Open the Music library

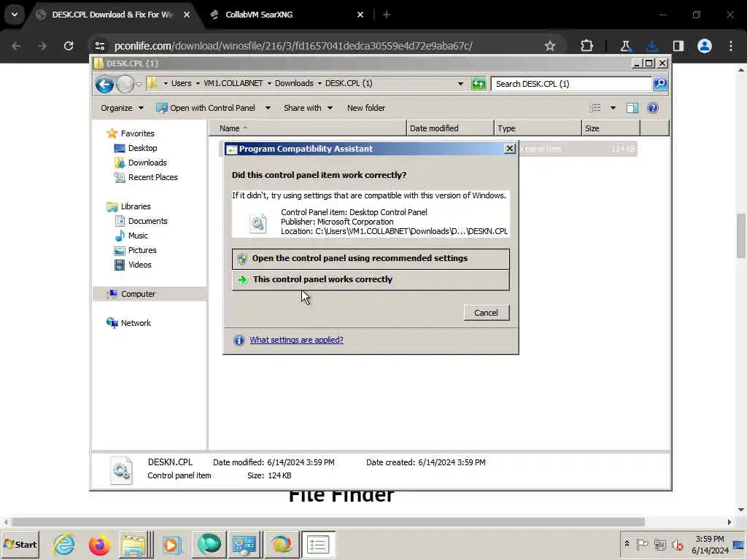[138, 236]
